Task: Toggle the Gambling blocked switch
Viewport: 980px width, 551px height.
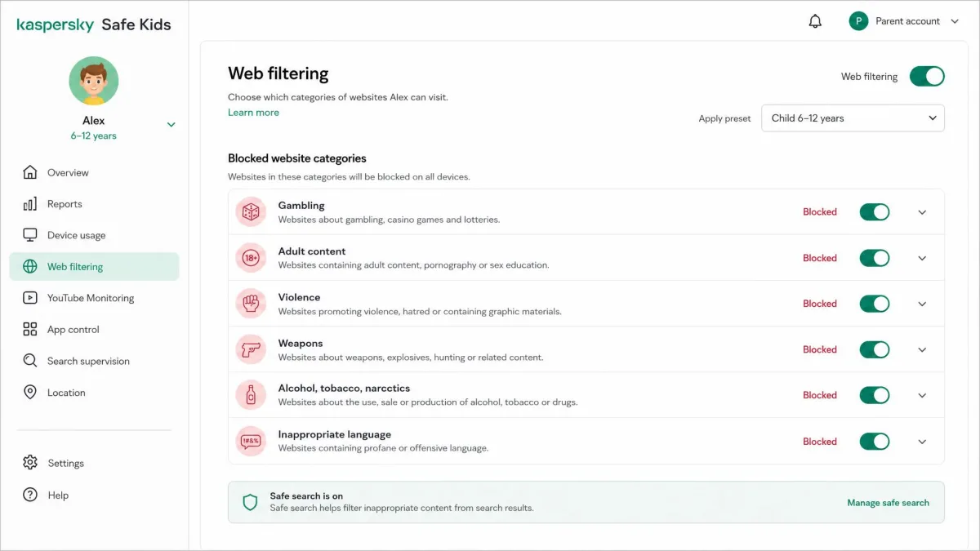Action: click(874, 212)
